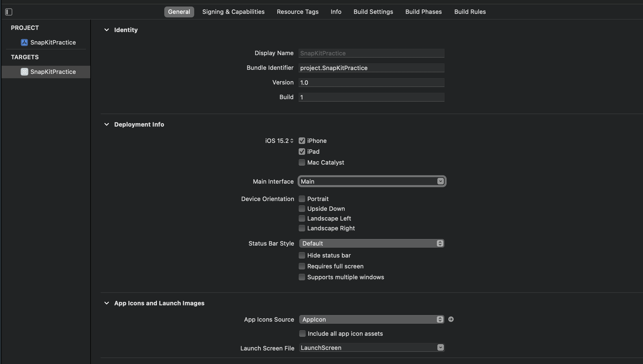The height and width of the screenshot is (364, 643).
Task: Uncheck the iPad device checkbox
Action: coord(302,152)
